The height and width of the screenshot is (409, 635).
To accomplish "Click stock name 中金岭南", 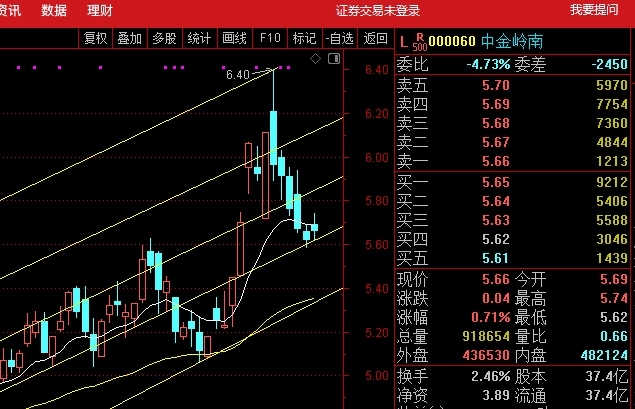I will click(512, 41).
